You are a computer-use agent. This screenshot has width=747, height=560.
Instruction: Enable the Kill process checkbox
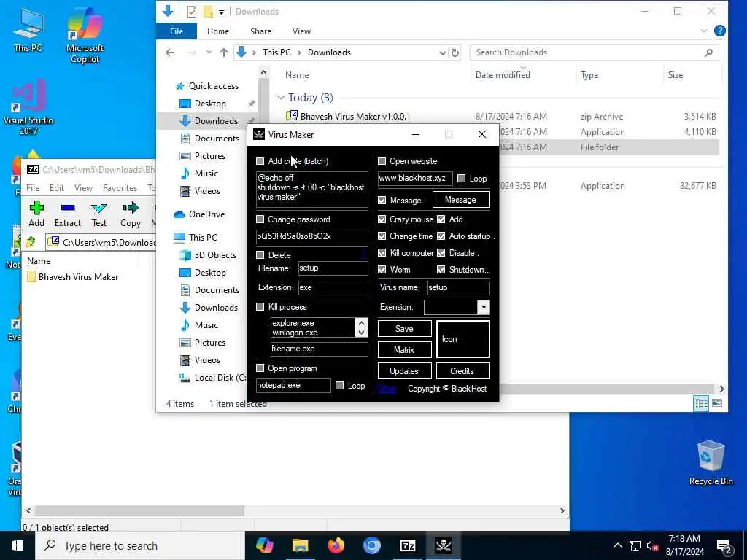(260, 307)
